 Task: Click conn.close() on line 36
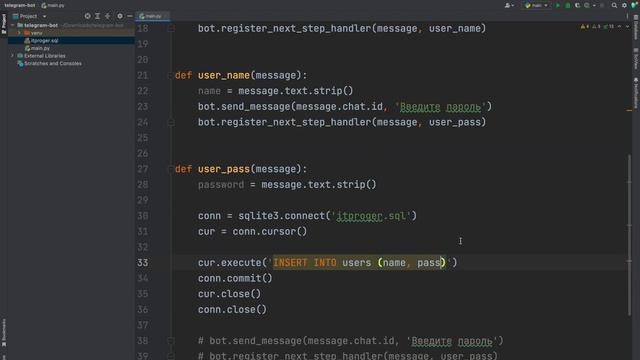pyautogui.click(x=232, y=309)
